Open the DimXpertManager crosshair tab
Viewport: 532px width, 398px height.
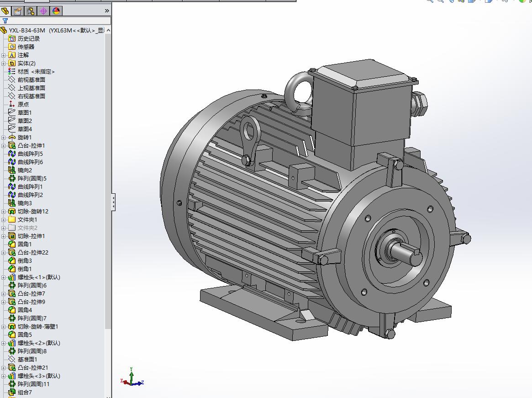[43, 11]
